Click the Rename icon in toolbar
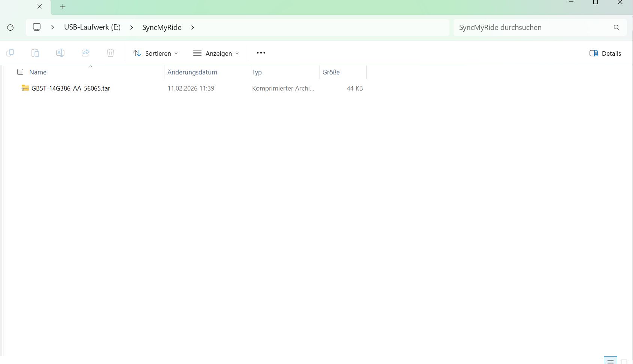This screenshot has width=633, height=364. click(60, 53)
